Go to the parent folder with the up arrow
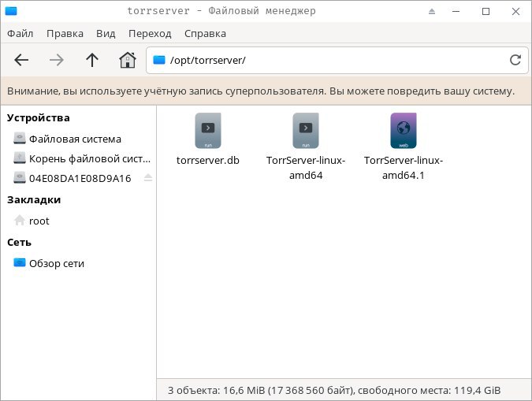This screenshot has height=401, width=532. 92,60
